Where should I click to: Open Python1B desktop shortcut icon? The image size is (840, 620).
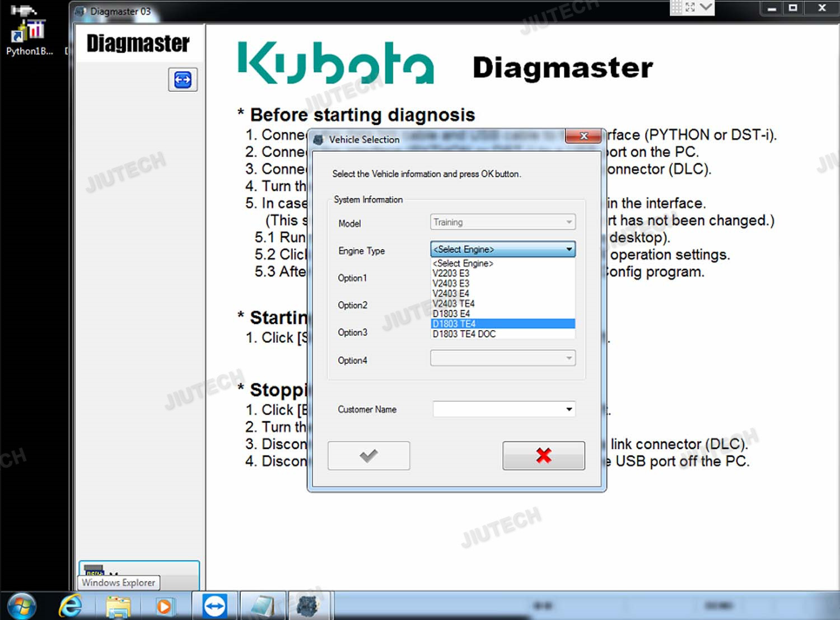pyautogui.click(x=29, y=32)
